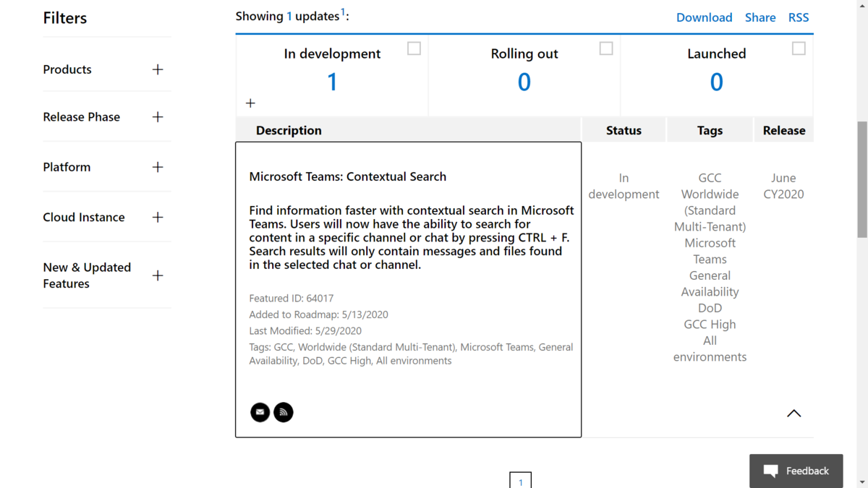The width and height of the screenshot is (868, 488).
Task: Click the Feedback chat bubble icon
Action: pyautogui.click(x=771, y=471)
